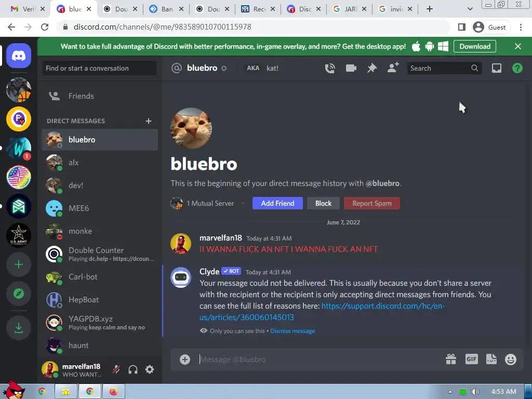Start a voice call with bluebro
Image resolution: width=532 pixels, height=399 pixels.
(330, 68)
